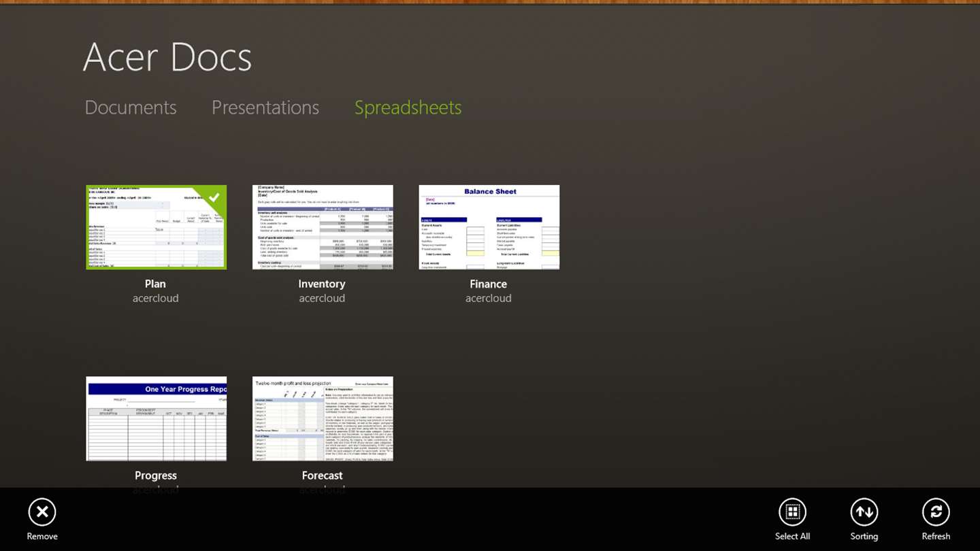Click the Refresh icon
Viewport: 980px width, 551px height.
tap(936, 512)
